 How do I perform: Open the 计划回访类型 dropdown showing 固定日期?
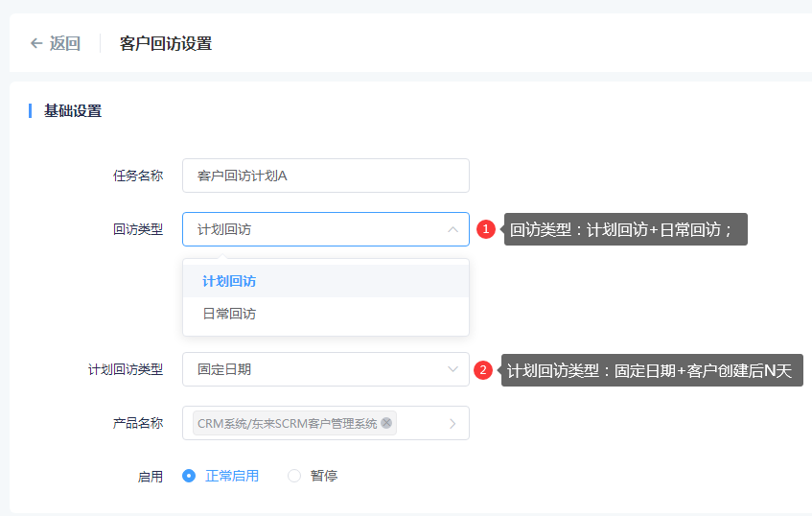point(326,369)
